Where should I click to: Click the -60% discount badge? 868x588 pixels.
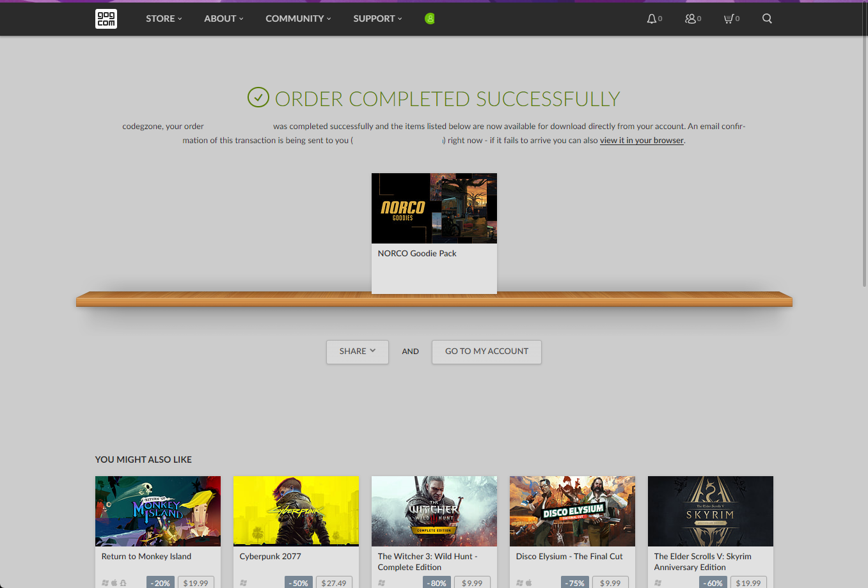713,582
